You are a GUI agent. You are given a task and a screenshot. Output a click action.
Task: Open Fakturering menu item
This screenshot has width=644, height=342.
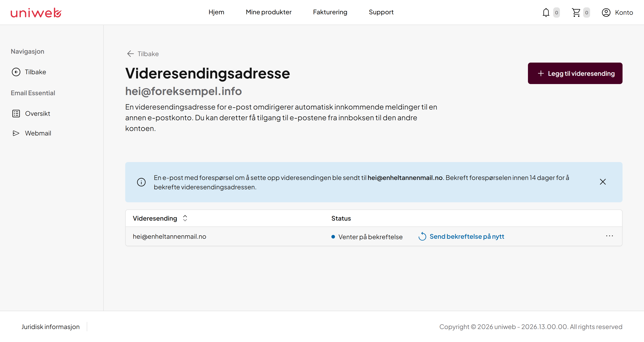pyautogui.click(x=330, y=12)
